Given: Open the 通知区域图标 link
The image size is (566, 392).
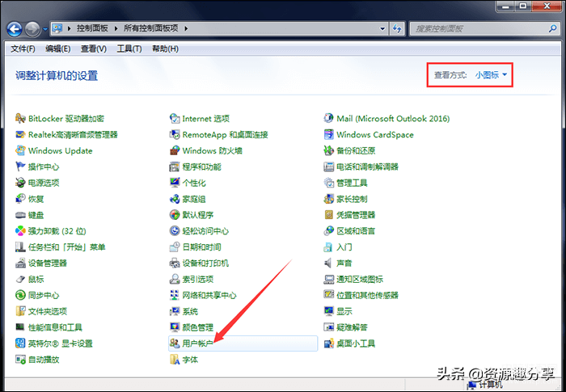Looking at the screenshot, I should [x=360, y=279].
